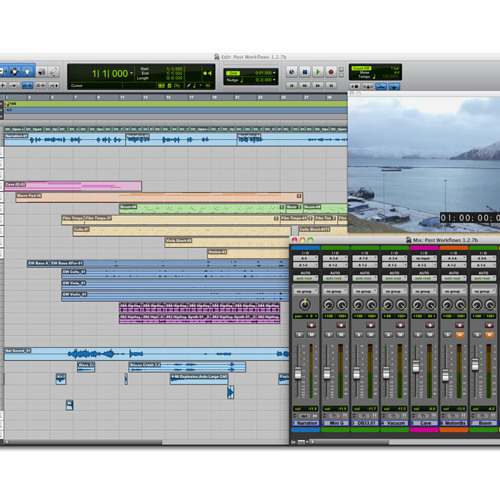
Task: Toggle third blue icon below tempo display
Action: pos(381,86)
